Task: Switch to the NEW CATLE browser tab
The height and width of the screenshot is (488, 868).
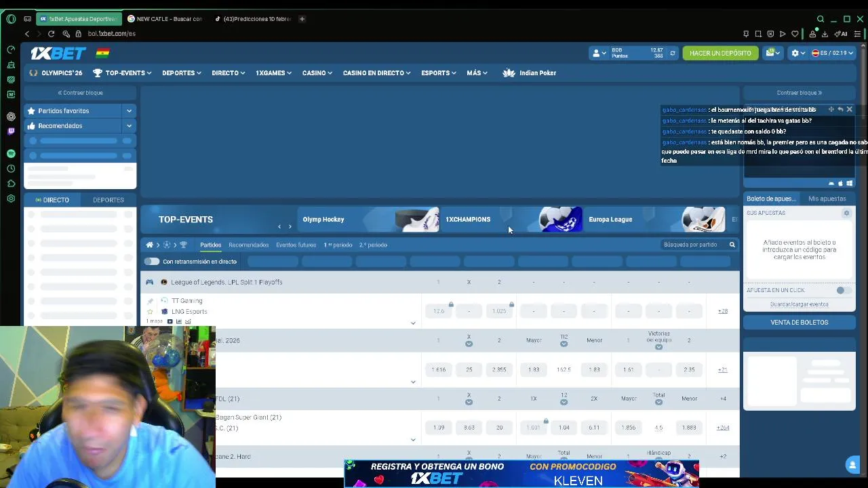Action: (165, 19)
